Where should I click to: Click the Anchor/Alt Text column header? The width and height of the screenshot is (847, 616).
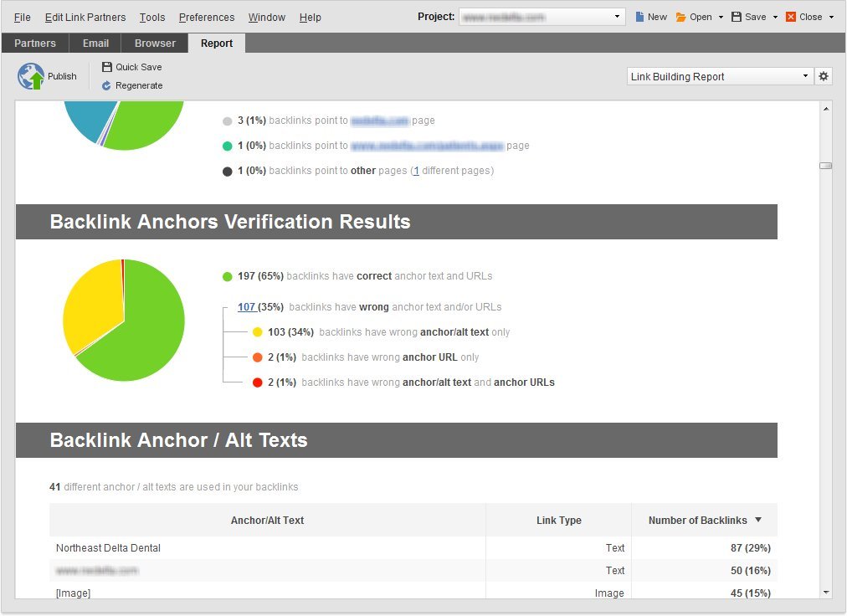[267, 520]
